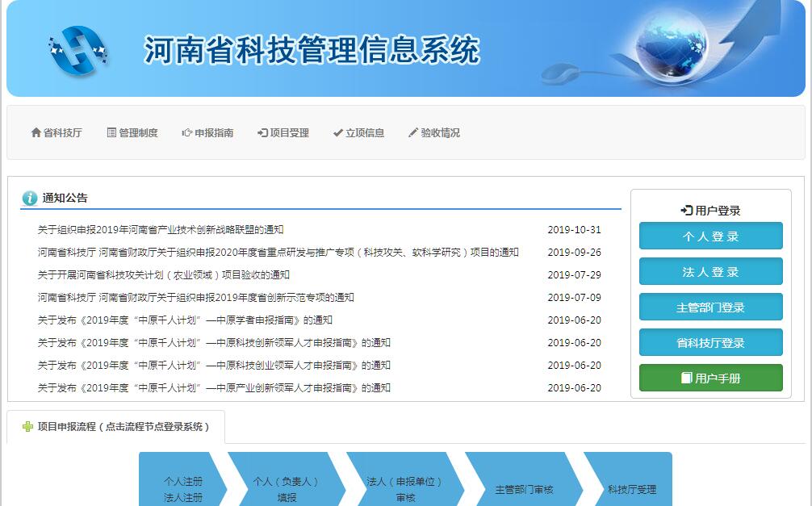812x506 pixels.
Task: Select the 主管部门登录 button
Action: tap(710, 307)
